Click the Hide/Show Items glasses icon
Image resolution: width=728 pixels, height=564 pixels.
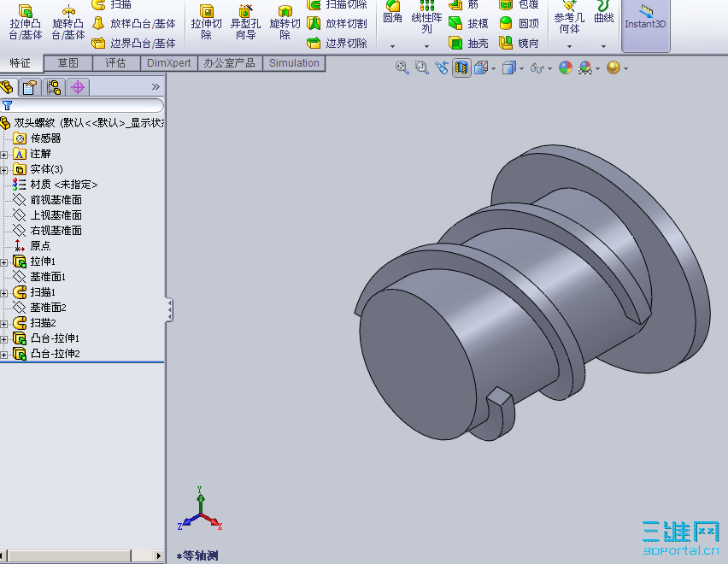537,68
